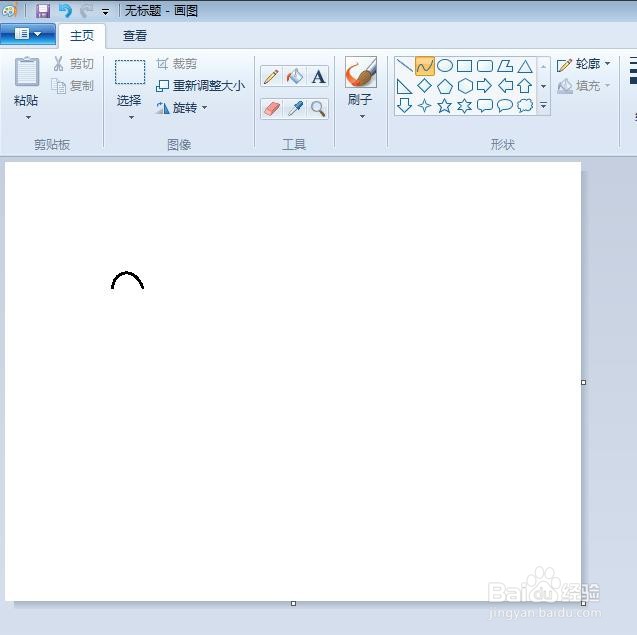637x635 pixels.
Task: Click the Save icon in title bar
Action: (x=43, y=11)
